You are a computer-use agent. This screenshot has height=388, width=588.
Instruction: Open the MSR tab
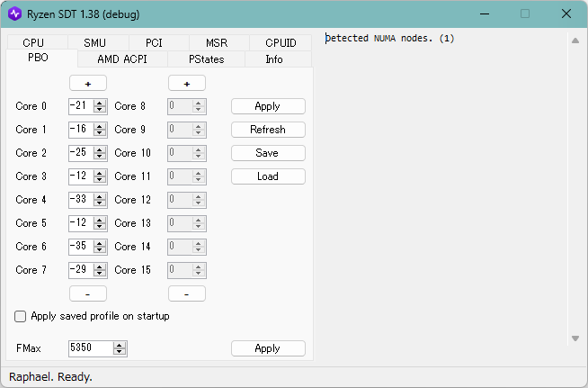point(219,42)
